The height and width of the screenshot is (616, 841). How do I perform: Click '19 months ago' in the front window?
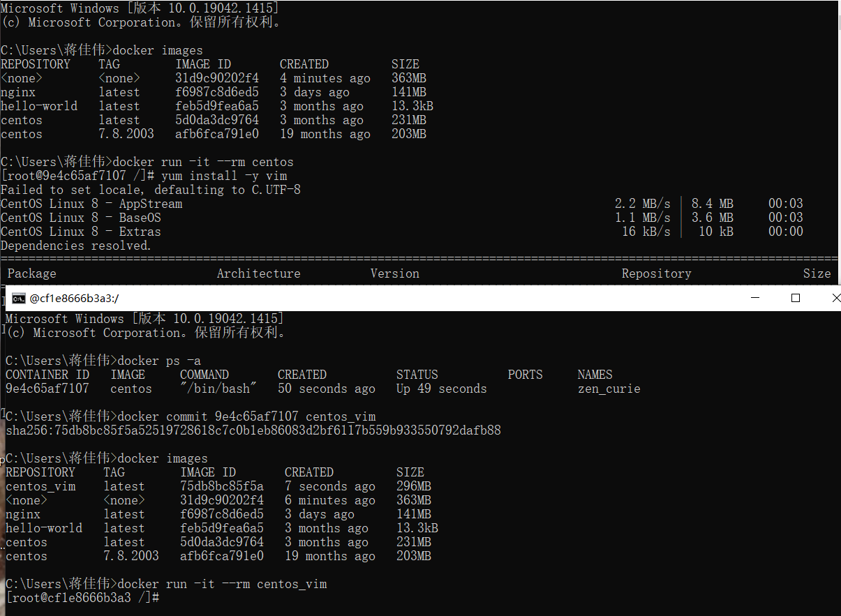[x=330, y=556]
